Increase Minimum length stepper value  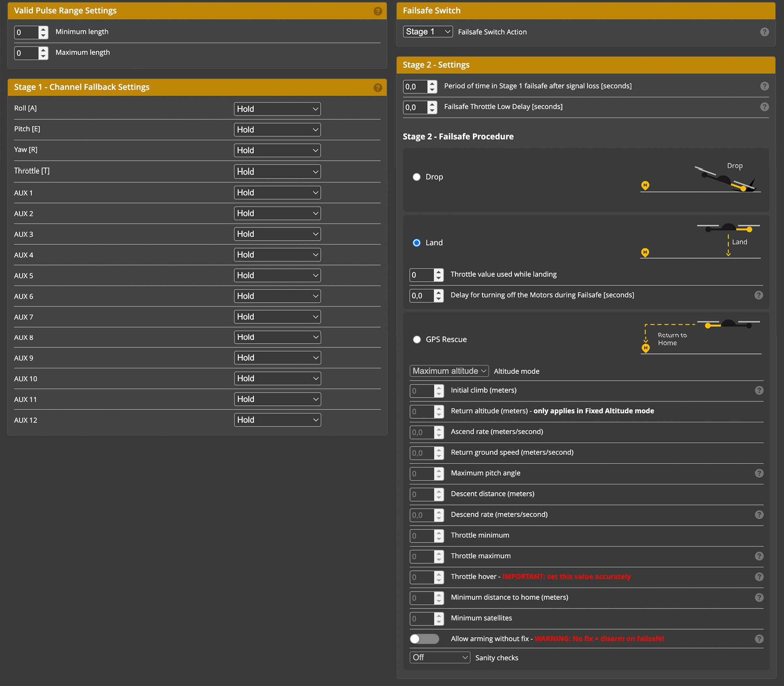tap(43, 29)
